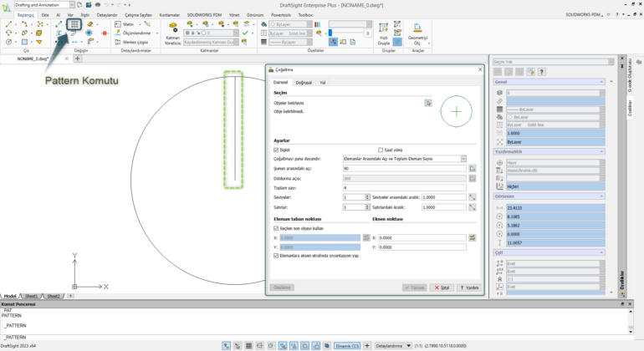Pick Satırlardaki Aralık spacing from drawing
This screenshot has width=644, height=351.
473,207
